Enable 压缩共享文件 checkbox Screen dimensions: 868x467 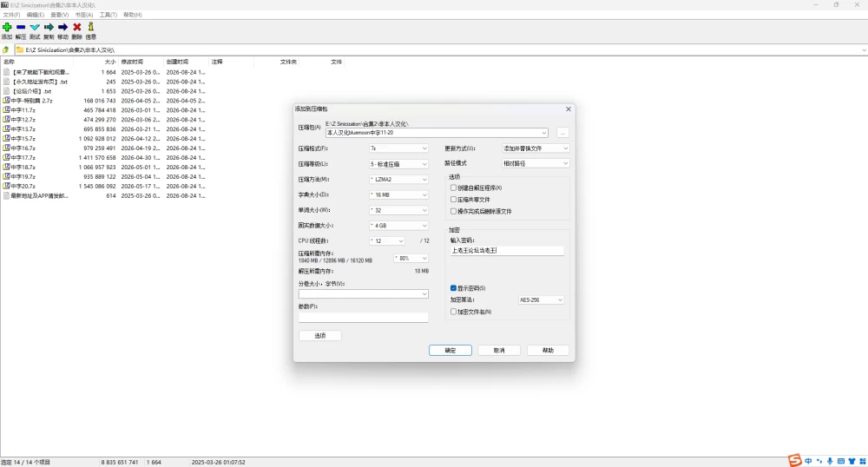click(453, 199)
